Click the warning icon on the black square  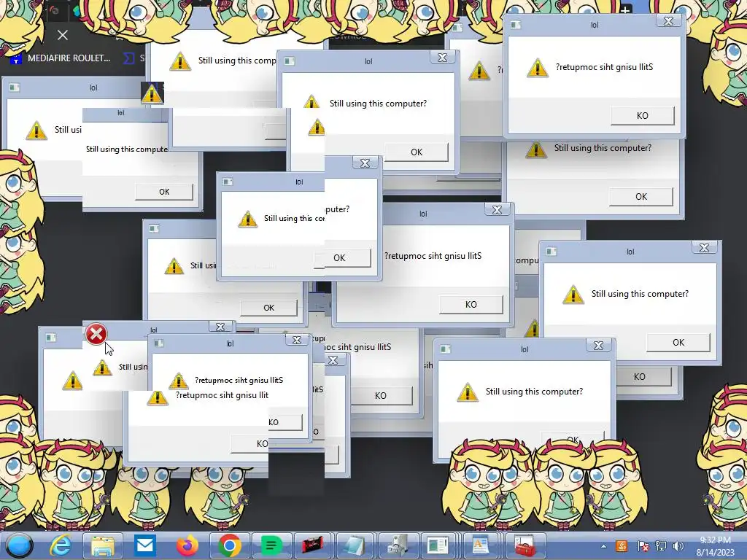[152, 93]
